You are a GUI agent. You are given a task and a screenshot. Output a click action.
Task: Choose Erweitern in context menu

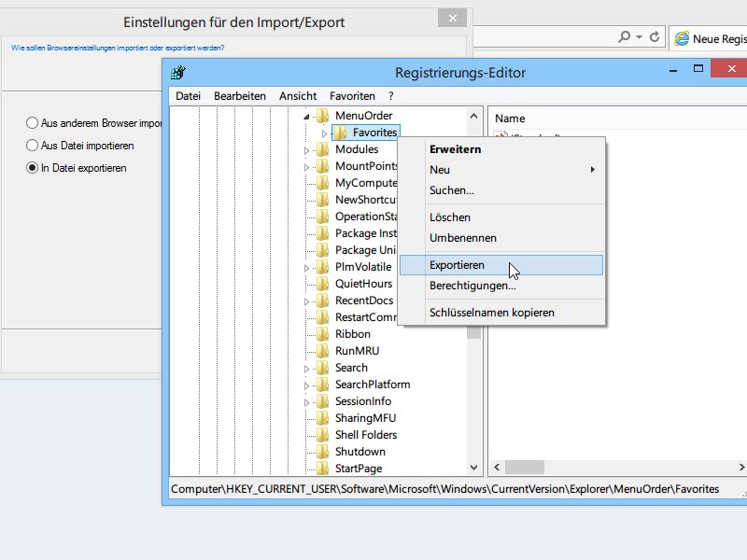[x=501, y=149]
